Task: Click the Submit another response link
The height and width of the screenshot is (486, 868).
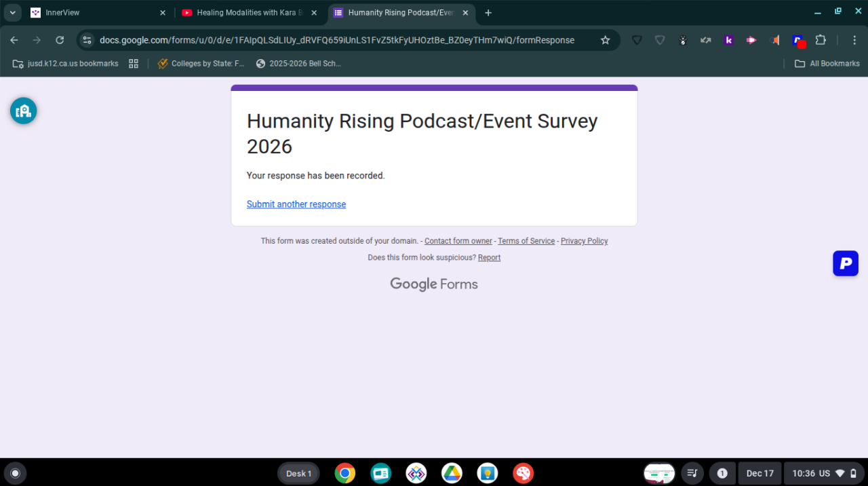Action: [x=296, y=204]
